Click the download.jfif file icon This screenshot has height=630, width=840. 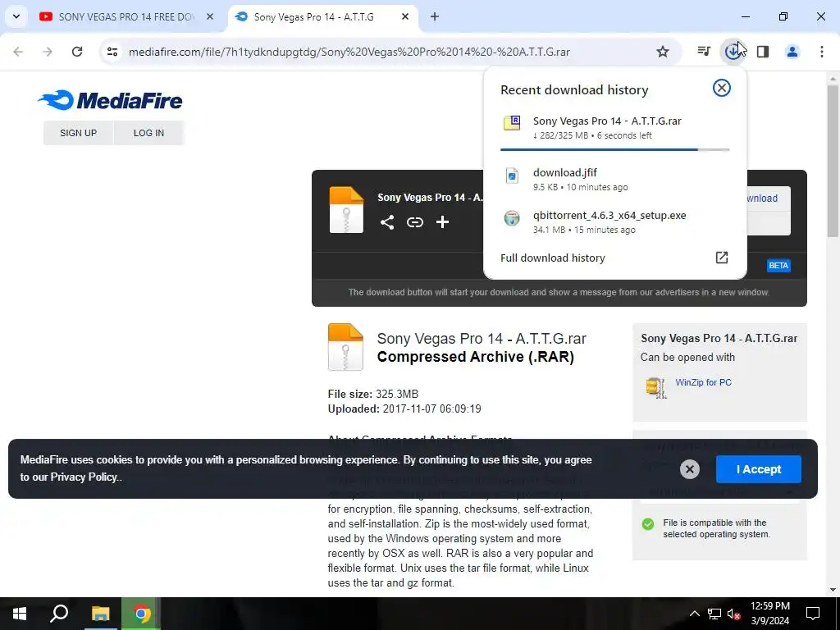(512, 176)
